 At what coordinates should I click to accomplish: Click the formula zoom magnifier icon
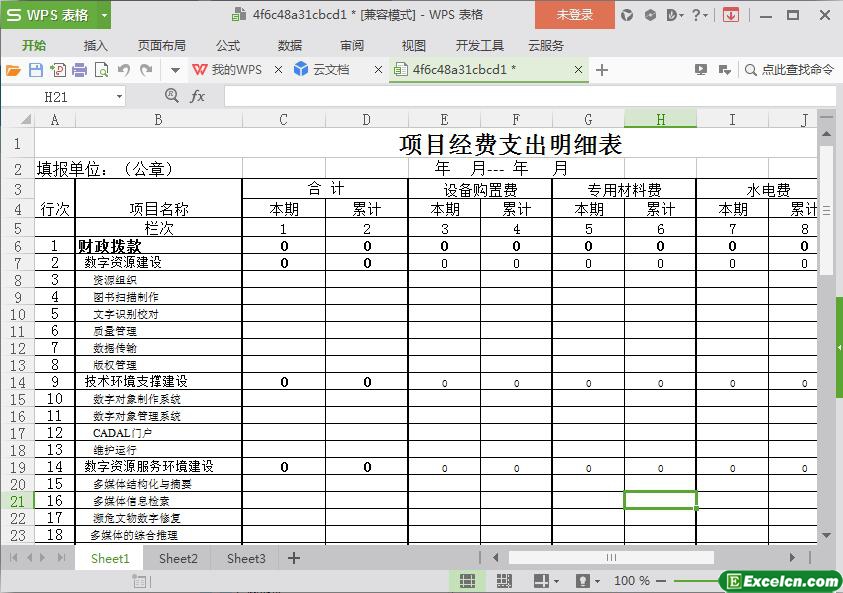tap(172, 96)
